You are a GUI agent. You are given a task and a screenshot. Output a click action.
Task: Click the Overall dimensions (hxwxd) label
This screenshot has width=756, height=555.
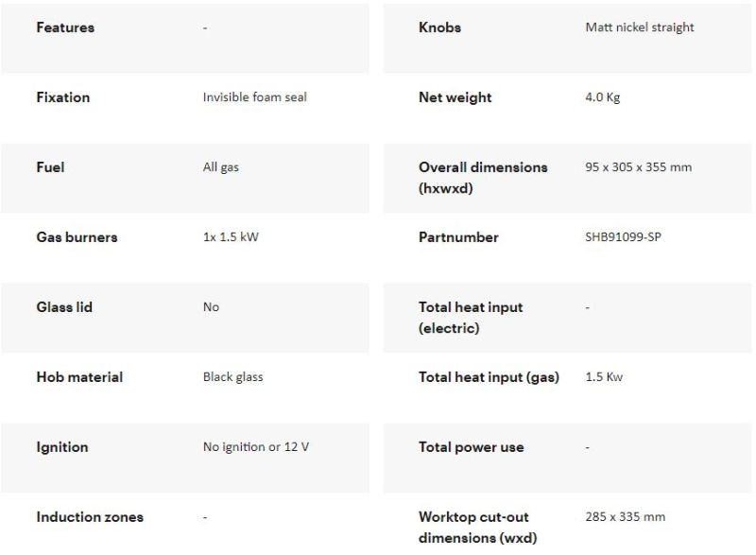483,178
